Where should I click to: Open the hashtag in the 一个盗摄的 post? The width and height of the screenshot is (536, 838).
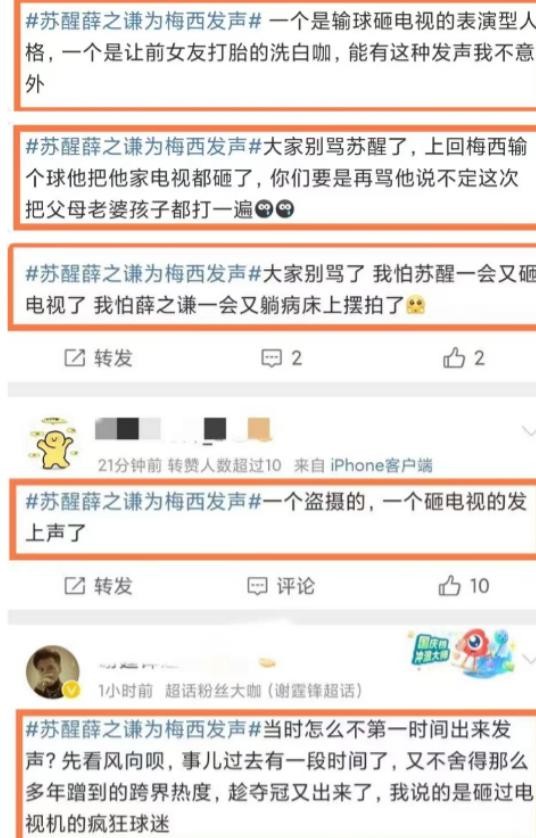click(x=143, y=501)
